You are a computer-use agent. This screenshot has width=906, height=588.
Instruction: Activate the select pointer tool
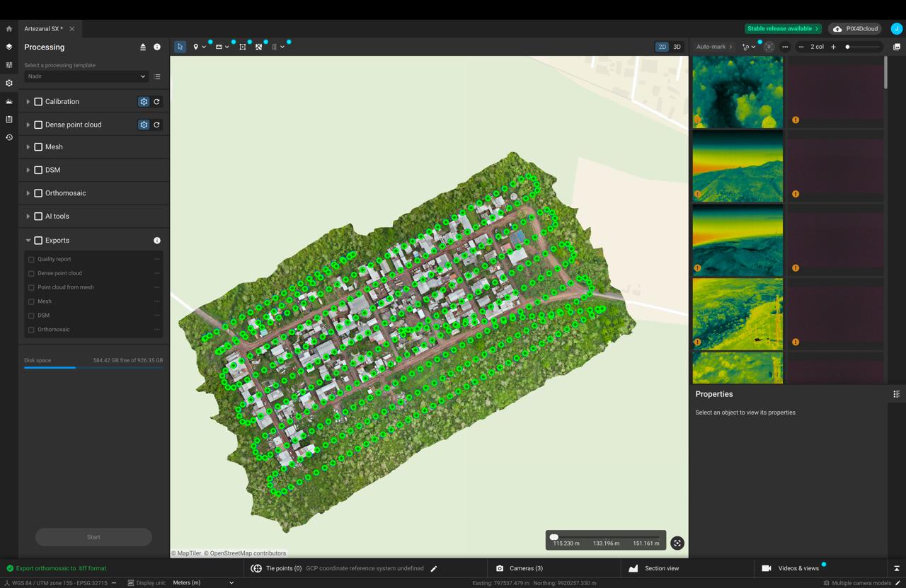tap(180, 47)
